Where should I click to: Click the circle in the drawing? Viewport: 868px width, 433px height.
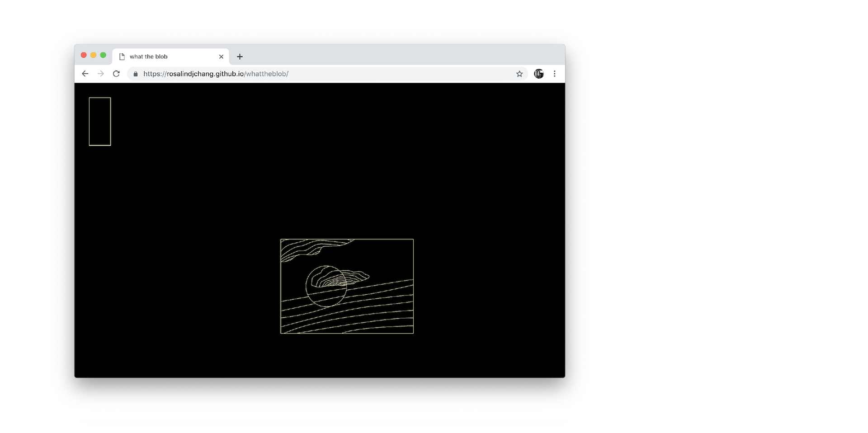(x=326, y=286)
